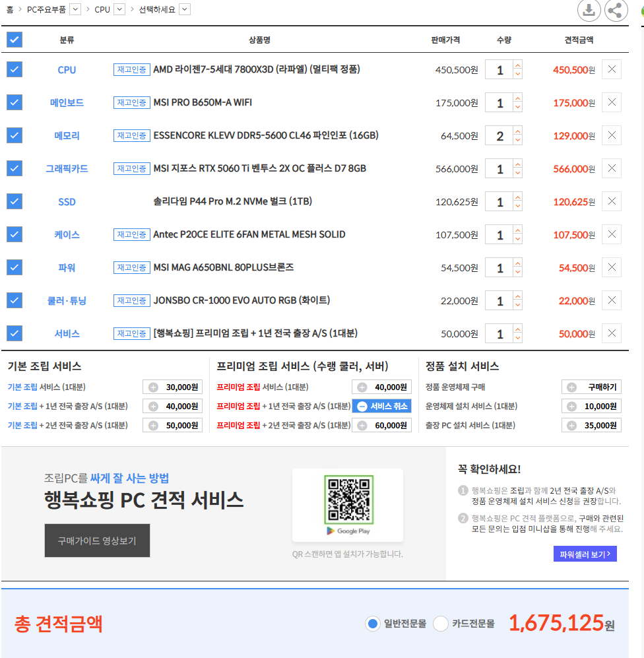Click 파워셀러 보기 button
This screenshot has width=644, height=658.
(585, 554)
